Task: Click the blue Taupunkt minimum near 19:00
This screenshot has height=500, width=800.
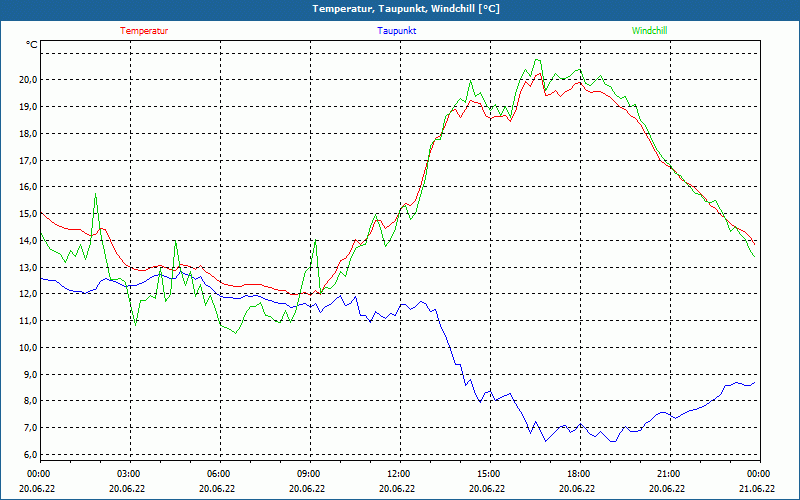Action: pos(613,441)
